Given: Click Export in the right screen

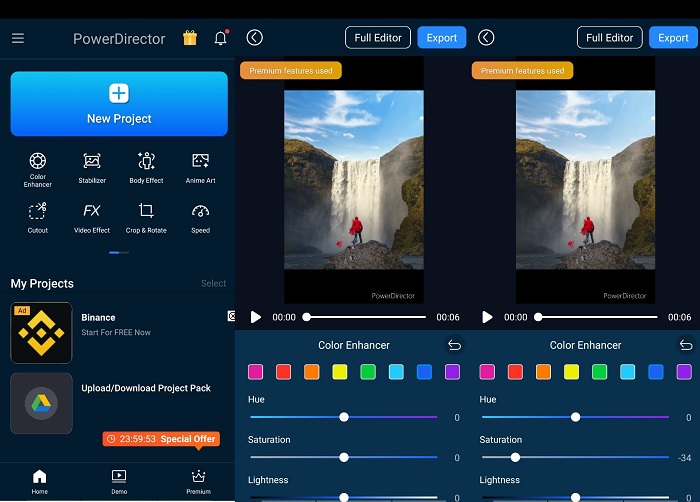Looking at the screenshot, I should pyautogui.click(x=673, y=38).
